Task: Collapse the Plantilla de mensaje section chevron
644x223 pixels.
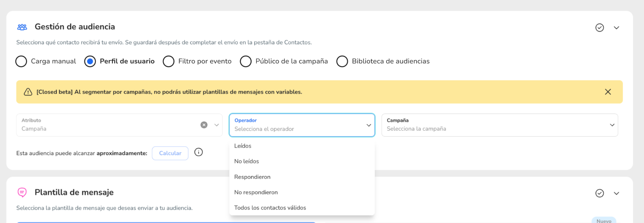Action: [616, 193]
